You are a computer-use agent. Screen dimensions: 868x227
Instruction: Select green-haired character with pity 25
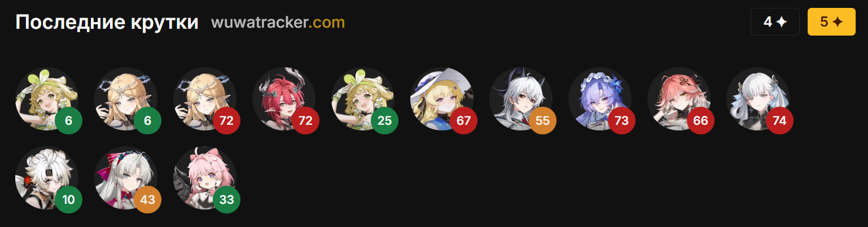[x=363, y=99]
